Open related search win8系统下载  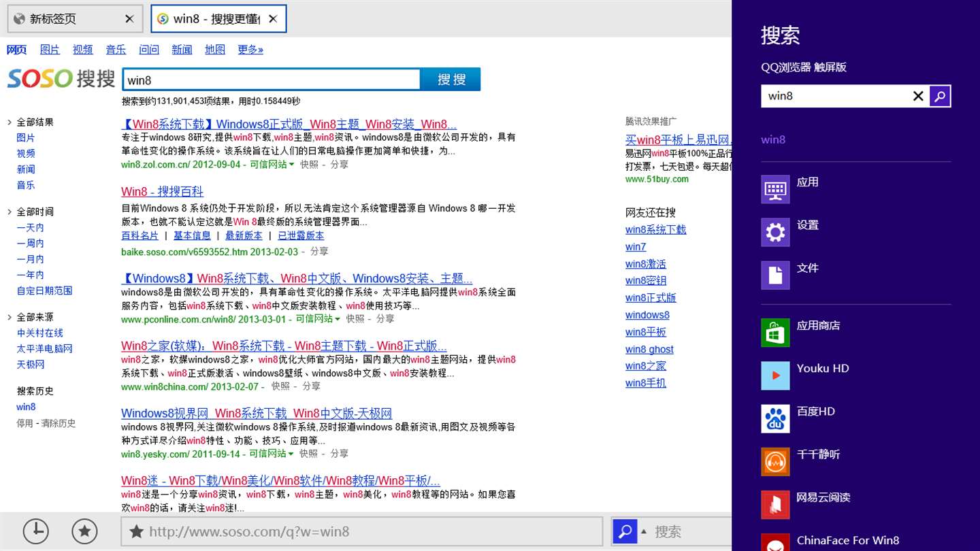[x=656, y=230]
